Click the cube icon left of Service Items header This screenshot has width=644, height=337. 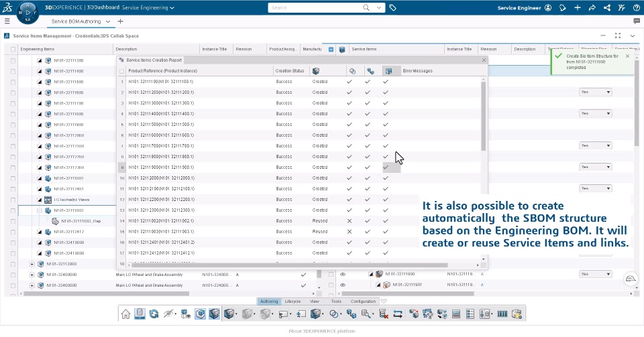[342, 49]
